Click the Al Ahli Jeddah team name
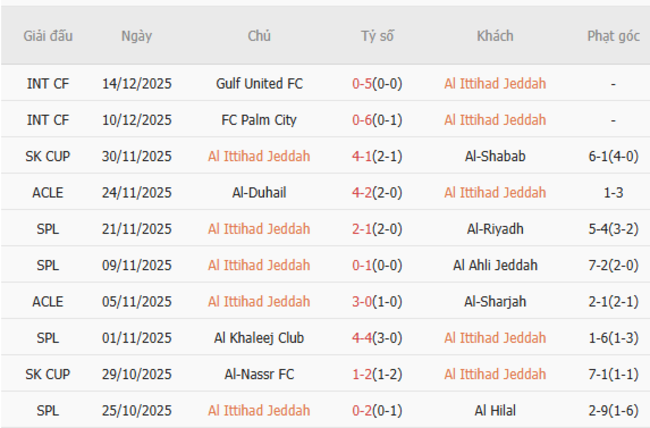Screen dimensions: 650x428 click(x=495, y=265)
